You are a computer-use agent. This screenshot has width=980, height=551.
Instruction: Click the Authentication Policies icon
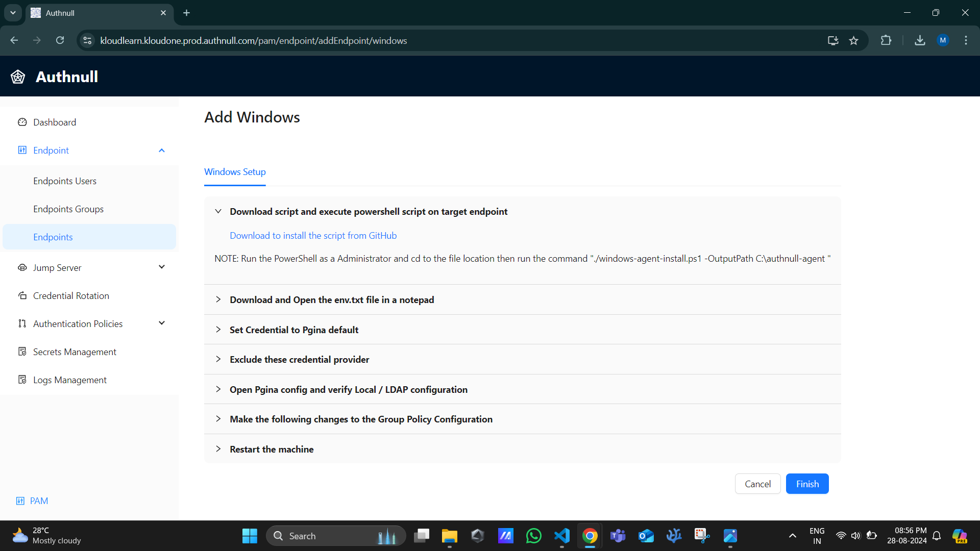click(x=22, y=323)
